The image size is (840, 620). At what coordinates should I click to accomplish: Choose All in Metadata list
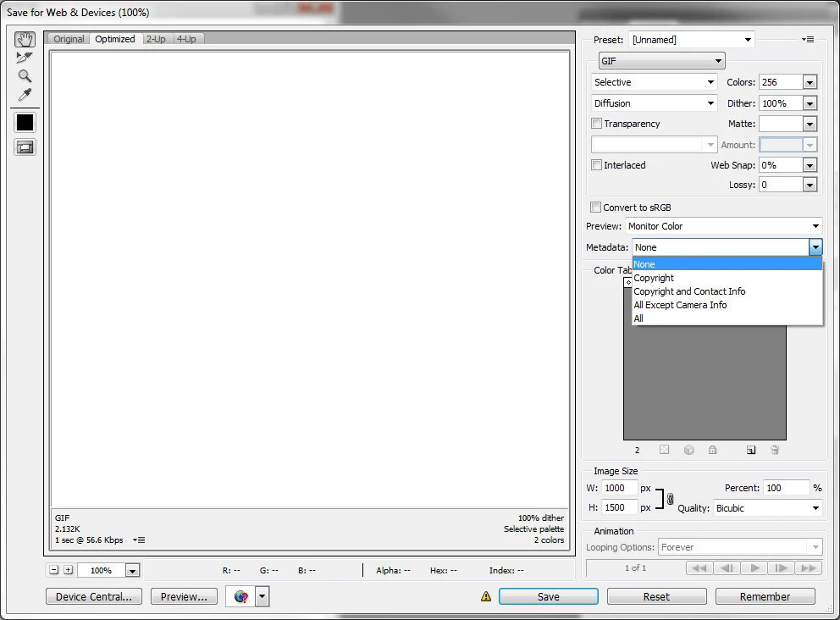pyautogui.click(x=727, y=318)
